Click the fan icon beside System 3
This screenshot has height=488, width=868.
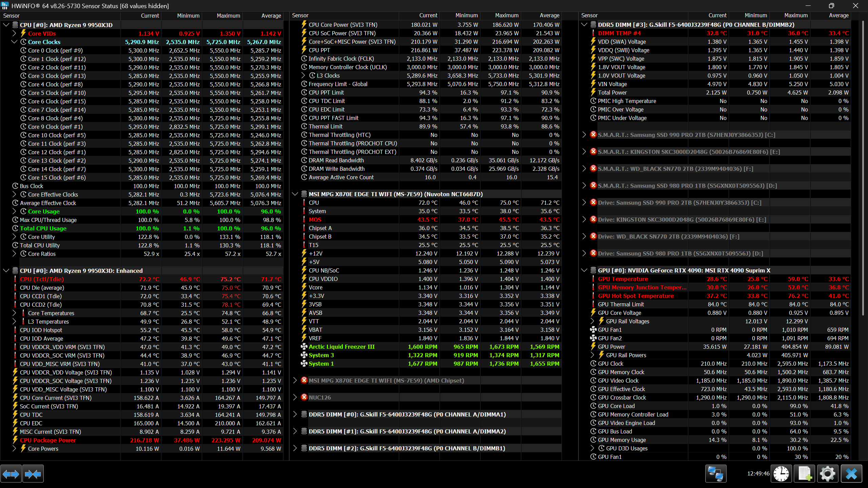click(x=304, y=355)
